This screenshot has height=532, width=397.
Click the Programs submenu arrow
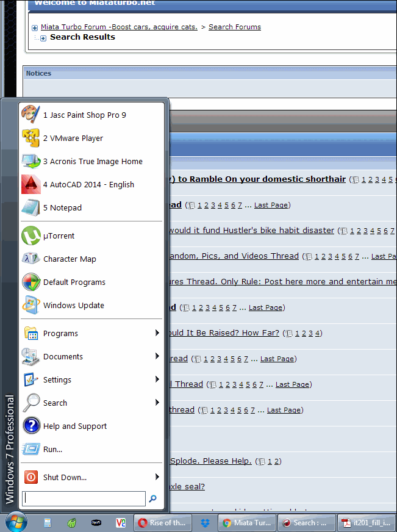click(157, 333)
